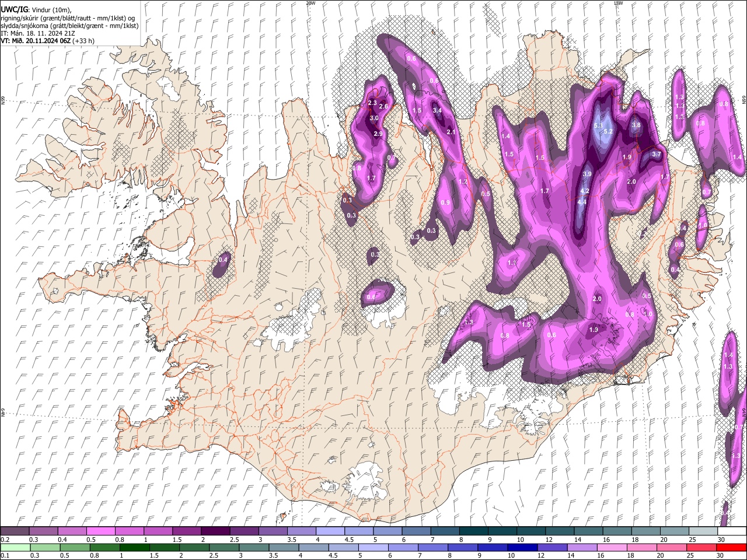The width and height of the screenshot is (747, 560).
Task: Click the 1.2 snowfall value on map
Action: 463,181
